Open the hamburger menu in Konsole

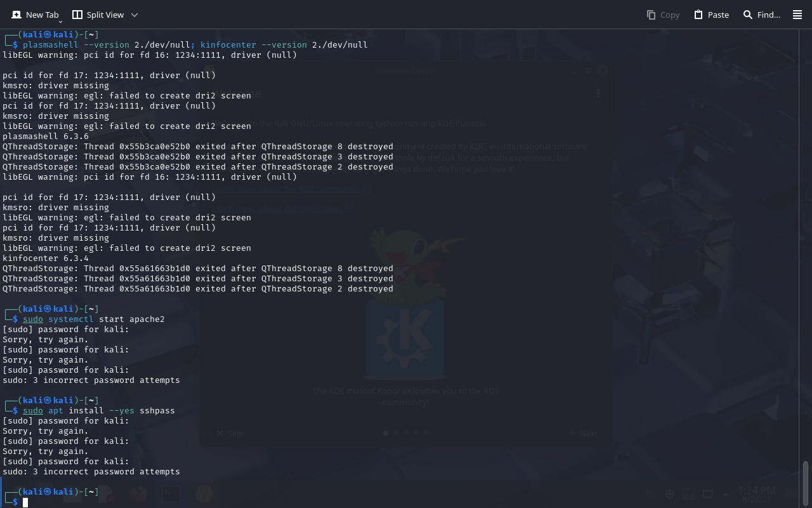click(797, 15)
